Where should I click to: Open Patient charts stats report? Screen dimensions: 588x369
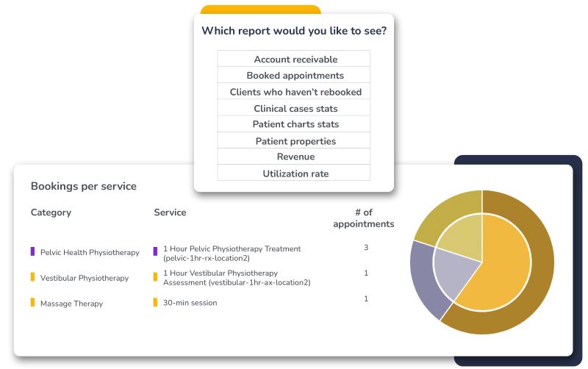click(x=295, y=124)
